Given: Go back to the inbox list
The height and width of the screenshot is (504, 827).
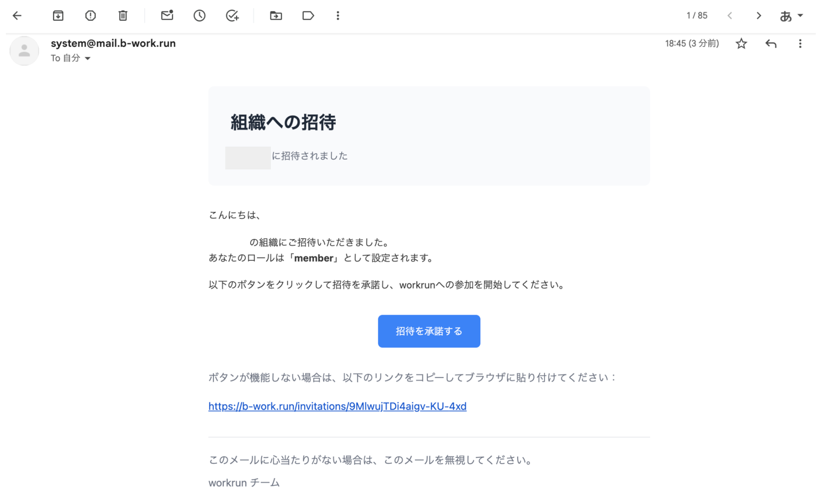Looking at the screenshot, I should coord(17,16).
